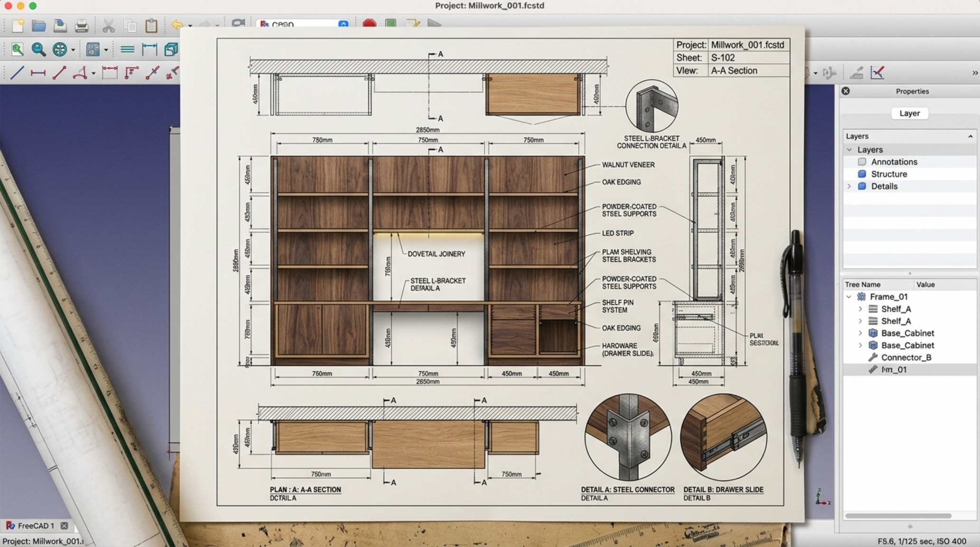Expand the Details layer group

(x=849, y=186)
